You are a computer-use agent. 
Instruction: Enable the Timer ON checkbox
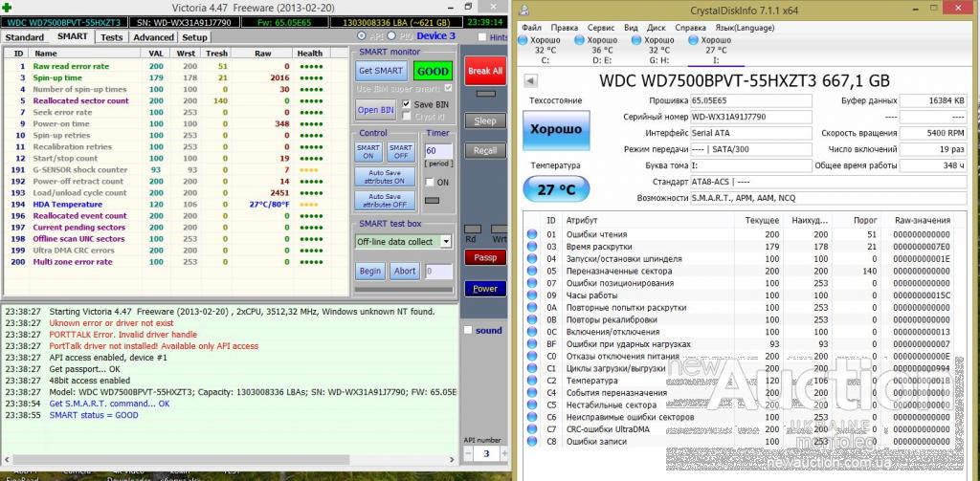(x=430, y=182)
